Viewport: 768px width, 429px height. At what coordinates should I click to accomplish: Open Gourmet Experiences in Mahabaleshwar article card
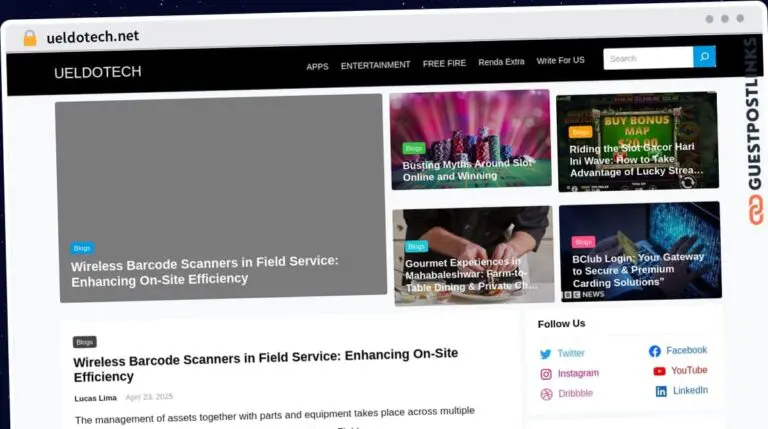click(474, 256)
